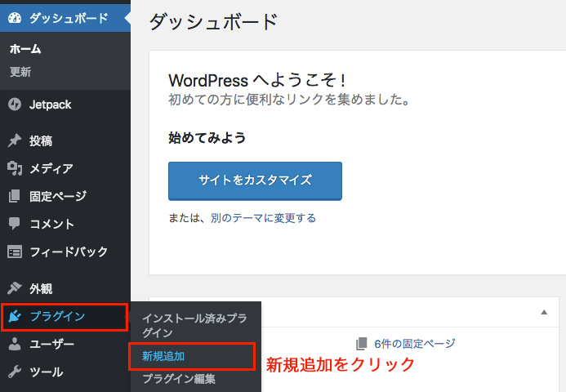This screenshot has width=566, height=392.
Task: Click the pushpin icon beside 投稿
Action: [x=15, y=140]
